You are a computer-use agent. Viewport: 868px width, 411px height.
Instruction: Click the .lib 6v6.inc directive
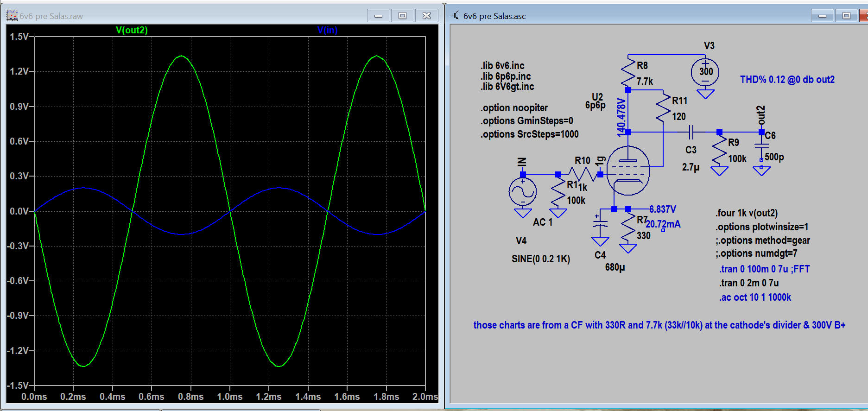[502, 65]
